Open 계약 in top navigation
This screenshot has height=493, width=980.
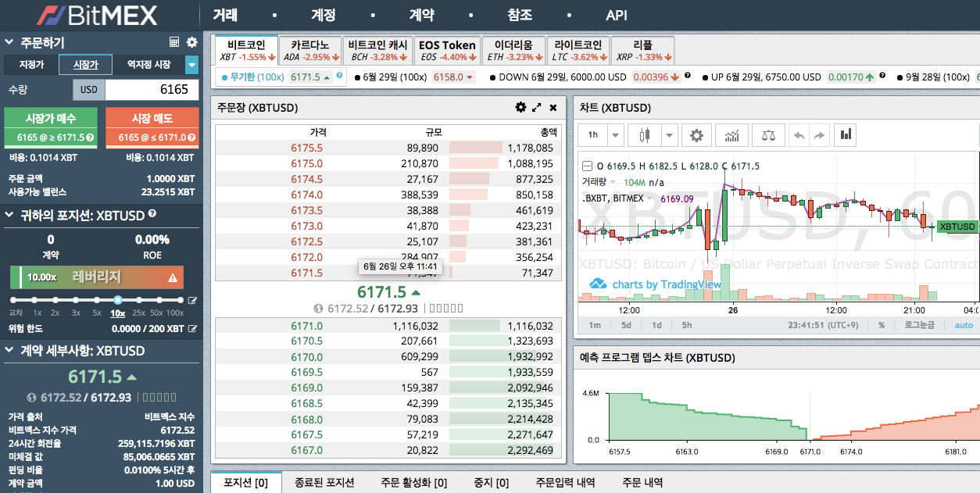pyautogui.click(x=422, y=15)
